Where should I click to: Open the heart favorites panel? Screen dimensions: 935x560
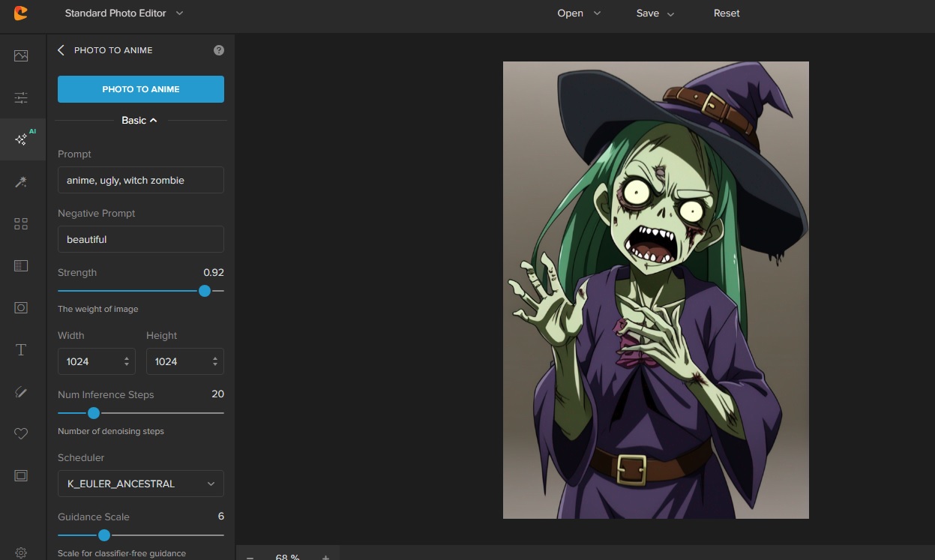pos(21,434)
